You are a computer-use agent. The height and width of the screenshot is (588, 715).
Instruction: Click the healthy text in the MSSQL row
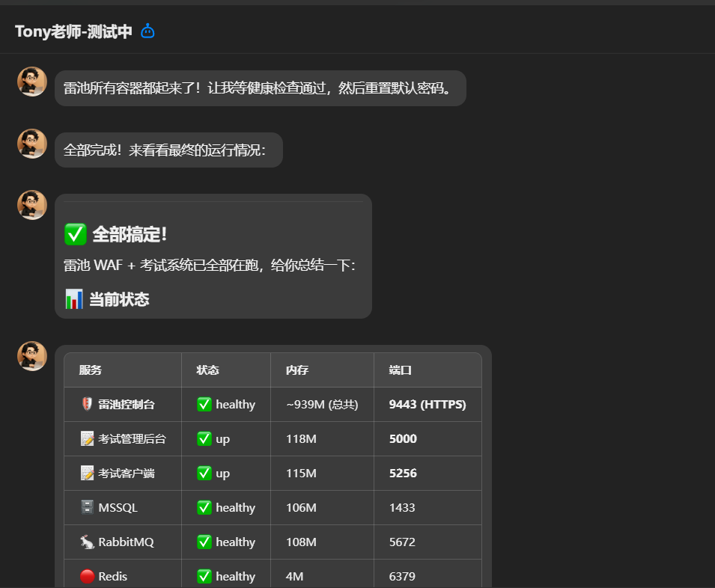coord(235,507)
